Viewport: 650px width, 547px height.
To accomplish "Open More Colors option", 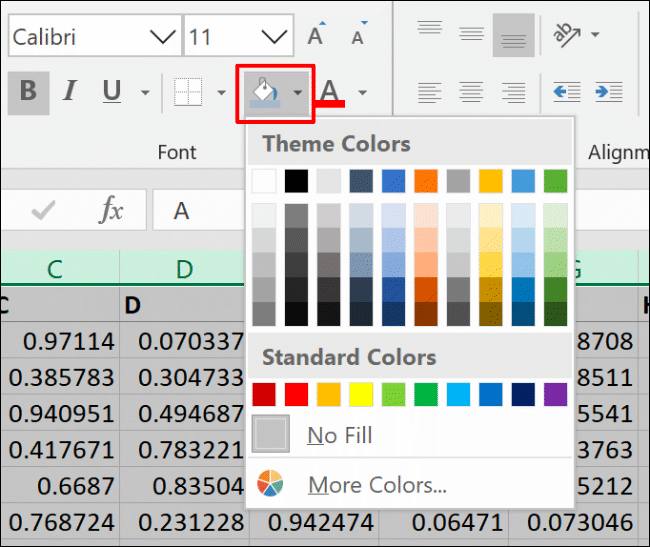I will (x=376, y=486).
